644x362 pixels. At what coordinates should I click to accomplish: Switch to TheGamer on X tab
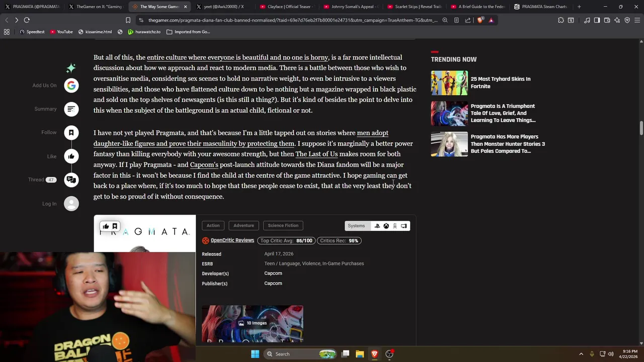[96, 7]
